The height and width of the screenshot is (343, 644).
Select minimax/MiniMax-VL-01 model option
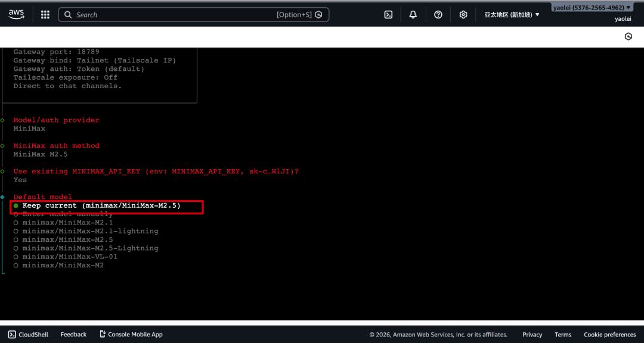click(70, 257)
